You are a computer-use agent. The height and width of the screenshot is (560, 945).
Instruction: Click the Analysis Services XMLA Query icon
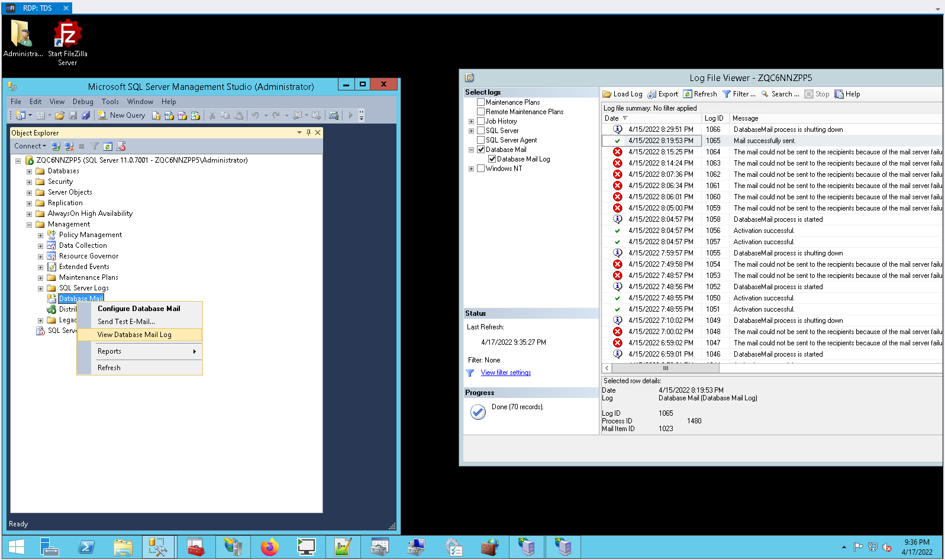click(195, 115)
